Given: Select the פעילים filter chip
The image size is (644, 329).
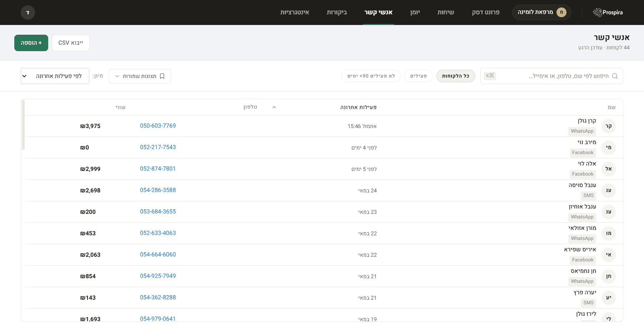Looking at the screenshot, I should pyautogui.click(x=419, y=76).
